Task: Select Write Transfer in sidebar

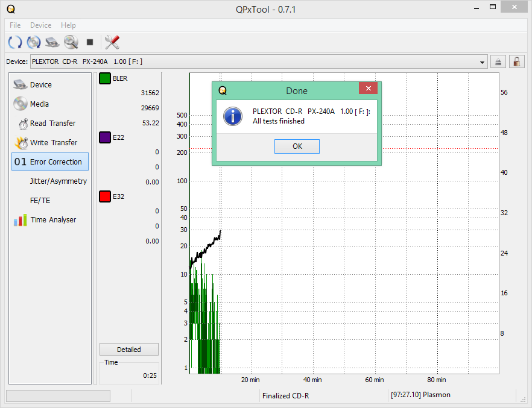Action: click(50, 143)
